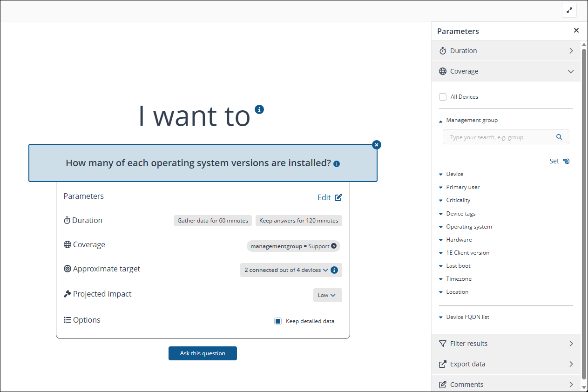This screenshot has width=588, height=392.
Task: Click the search magnifier in Management group field
Action: click(559, 137)
